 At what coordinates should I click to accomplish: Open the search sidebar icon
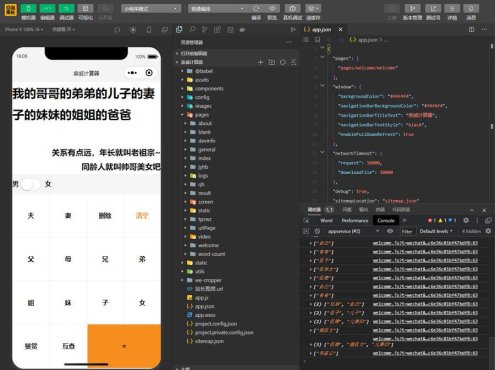click(x=192, y=30)
